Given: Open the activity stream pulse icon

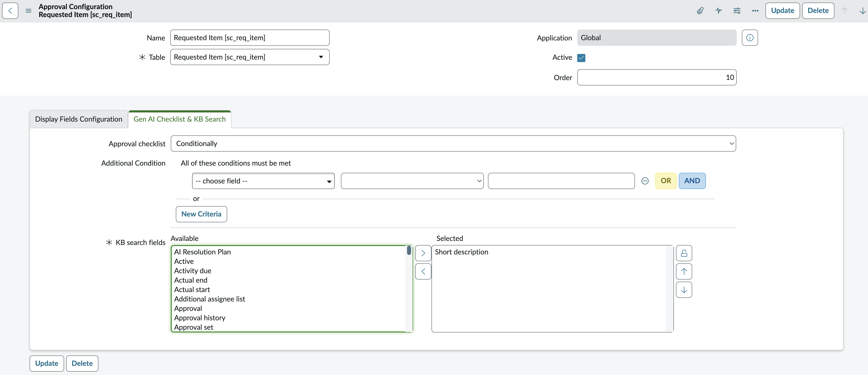Looking at the screenshot, I should point(719,11).
